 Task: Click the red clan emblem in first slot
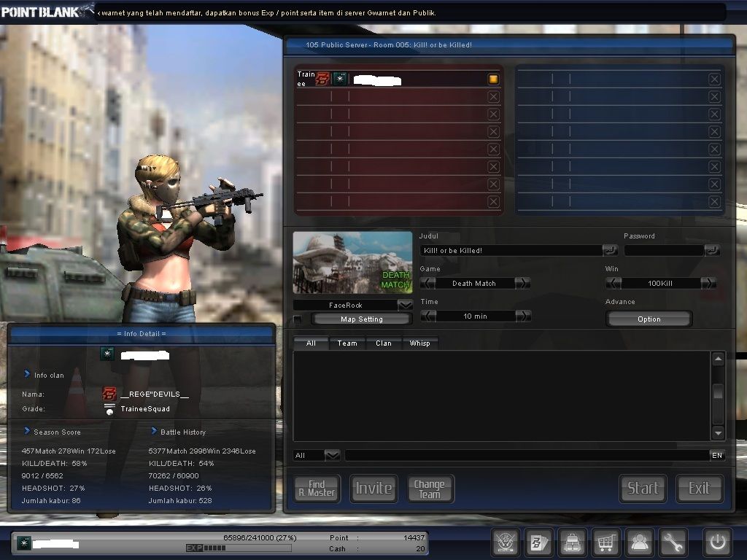point(323,79)
